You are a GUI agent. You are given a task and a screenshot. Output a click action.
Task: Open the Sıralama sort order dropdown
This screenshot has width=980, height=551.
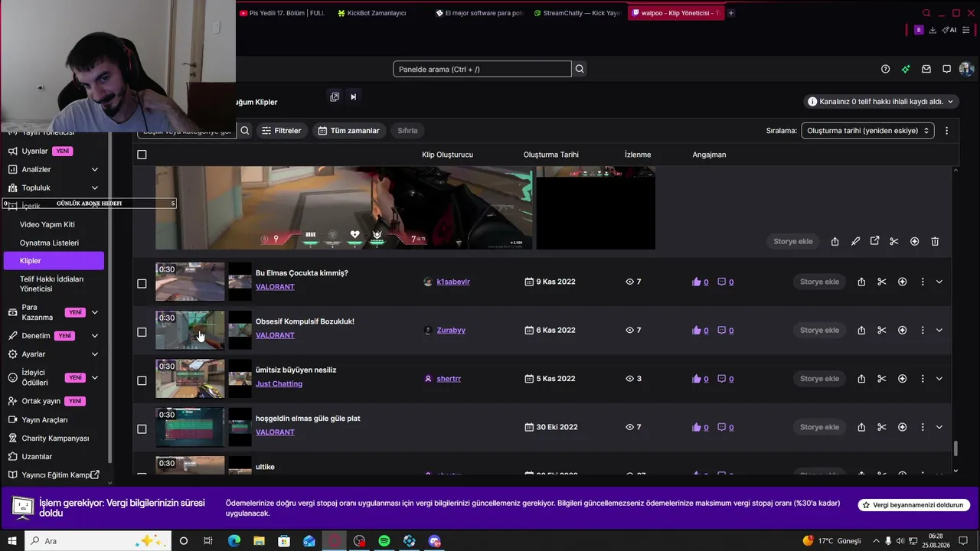click(x=867, y=131)
